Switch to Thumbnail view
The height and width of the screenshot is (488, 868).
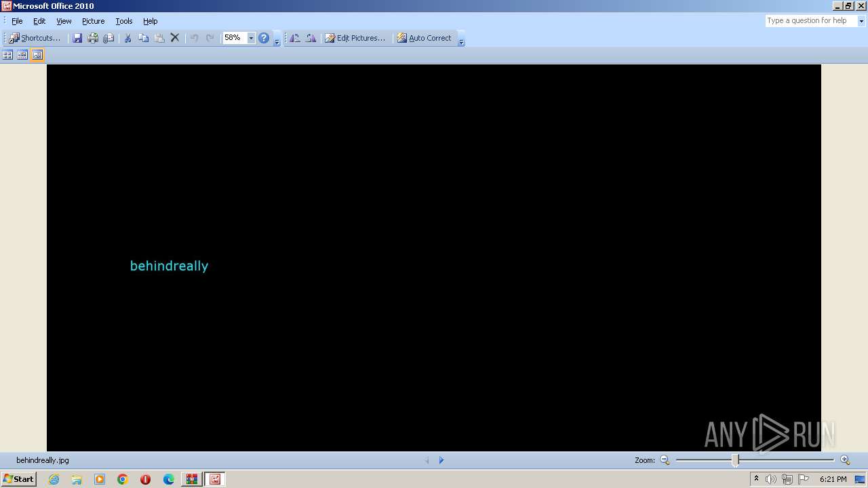pos(7,55)
